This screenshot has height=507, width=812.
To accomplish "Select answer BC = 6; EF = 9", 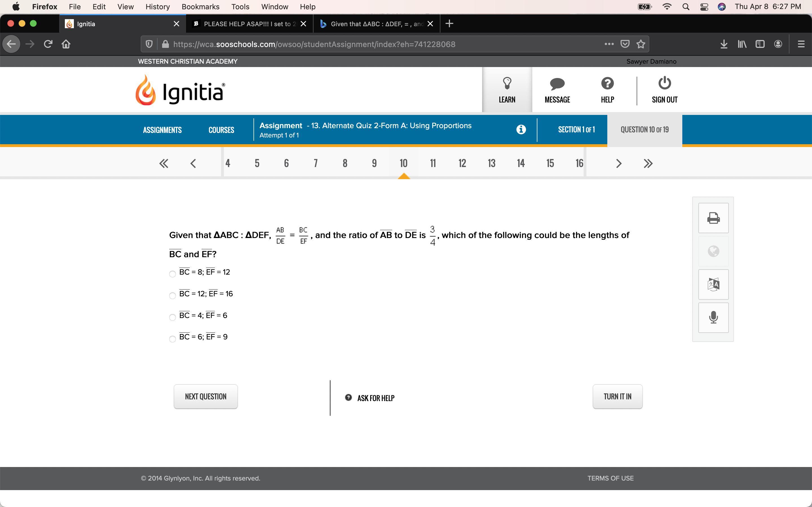I will click(173, 339).
